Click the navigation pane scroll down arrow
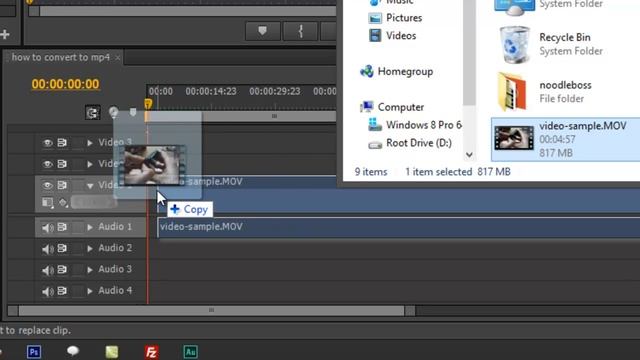The width and height of the screenshot is (640, 360). coord(469,155)
